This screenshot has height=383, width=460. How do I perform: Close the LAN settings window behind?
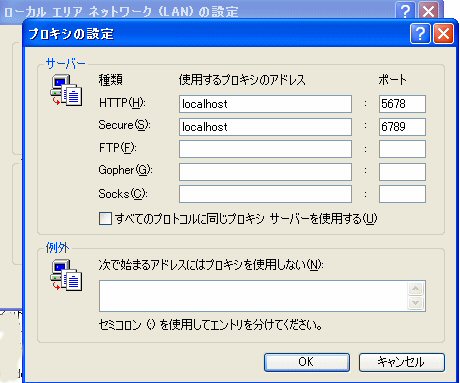click(x=428, y=11)
